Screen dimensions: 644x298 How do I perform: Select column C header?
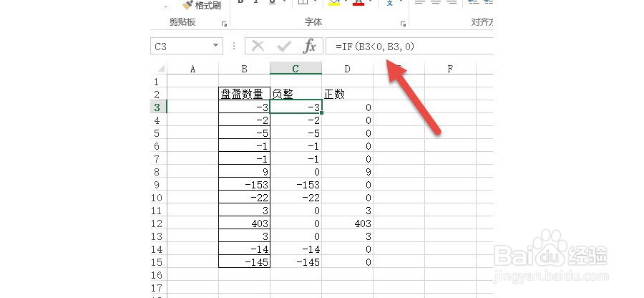click(x=296, y=69)
